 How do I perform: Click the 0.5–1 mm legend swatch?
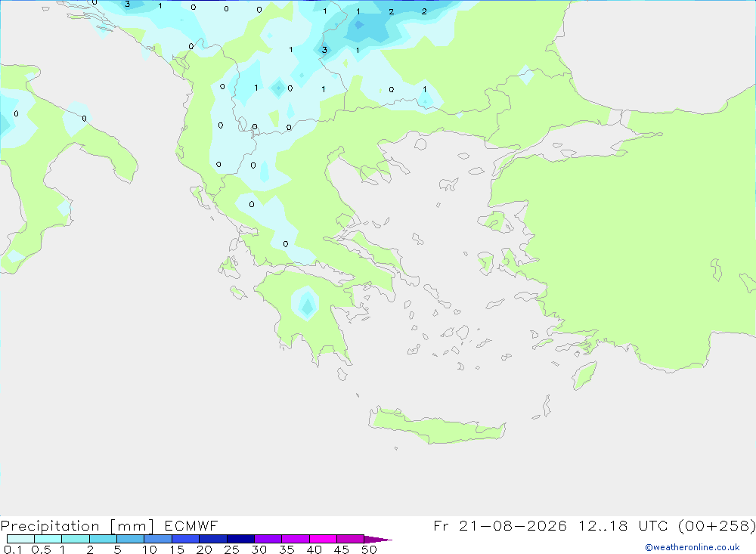pyautogui.click(x=48, y=539)
